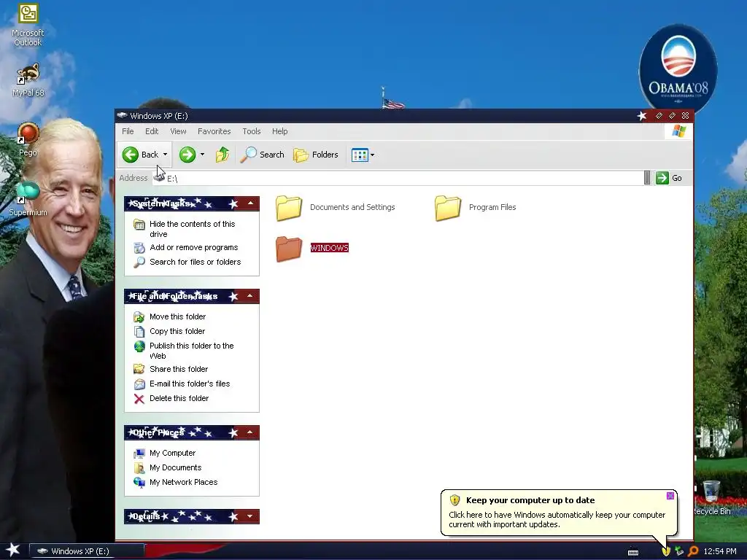747x560 pixels.
Task: Click the WINDOWS folder name label
Action: [x=329, y=248]
